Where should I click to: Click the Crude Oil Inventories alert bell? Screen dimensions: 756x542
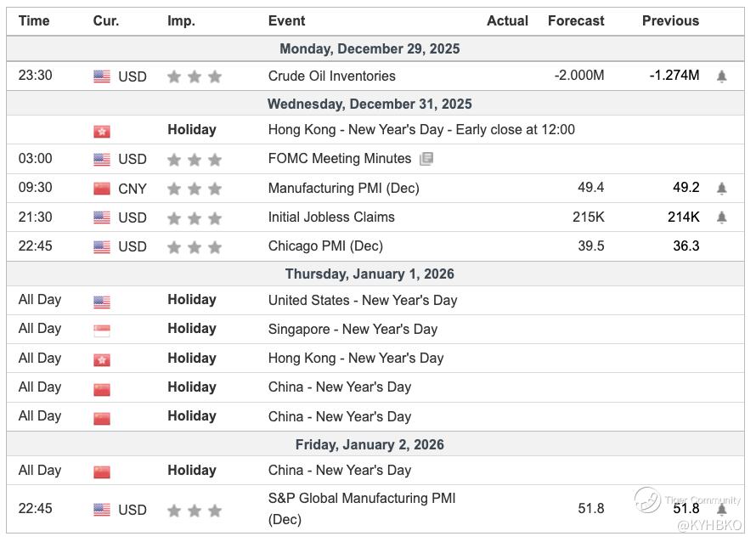coord(721,76)
